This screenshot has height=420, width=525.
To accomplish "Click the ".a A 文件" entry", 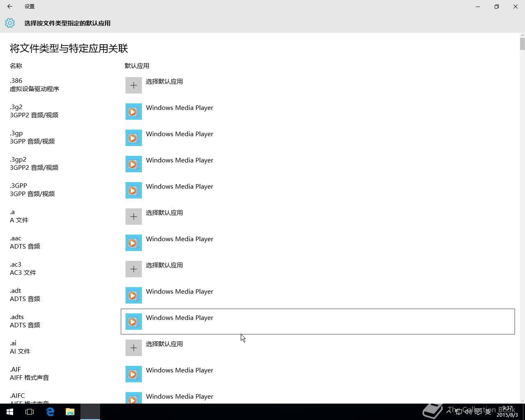I will pyautogui.click(x=19, y=216).
